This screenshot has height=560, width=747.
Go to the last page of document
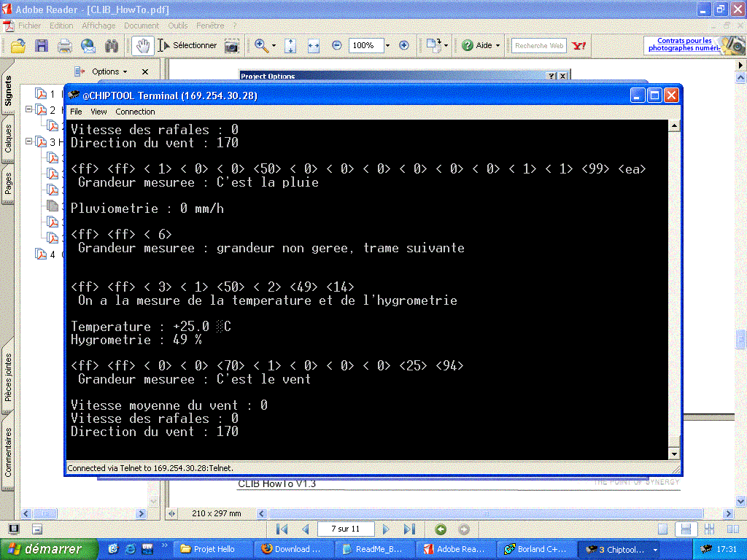[409, 529]
